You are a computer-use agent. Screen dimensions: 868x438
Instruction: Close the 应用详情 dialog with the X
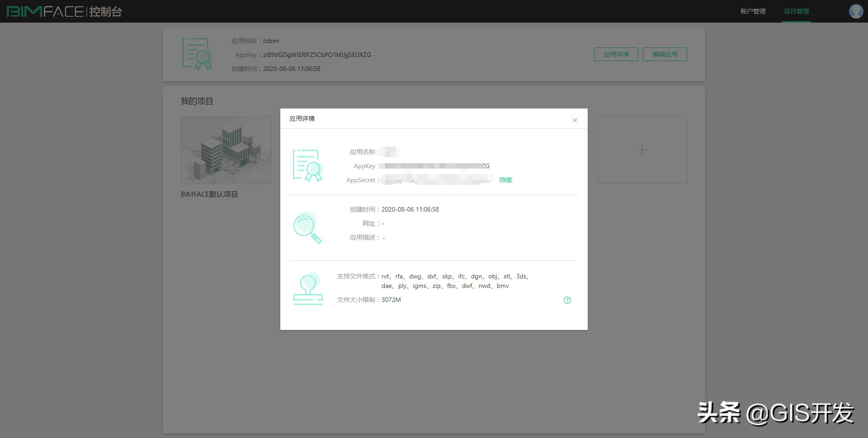coord(575,120)
